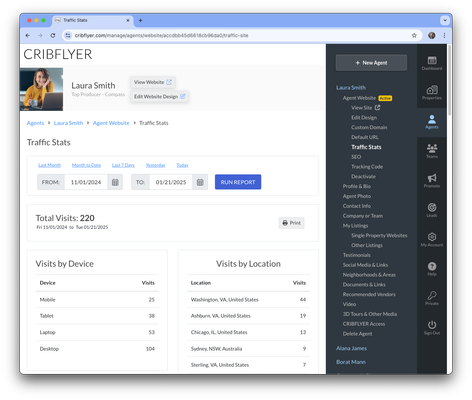
Task: Open the Dashboard icon in sidebar
Action: (x=432, y=63)
